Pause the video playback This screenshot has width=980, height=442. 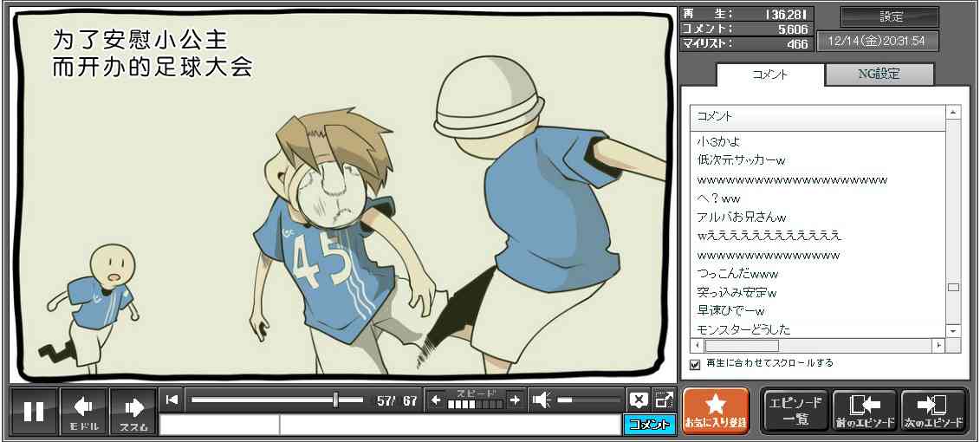point(34,411)
